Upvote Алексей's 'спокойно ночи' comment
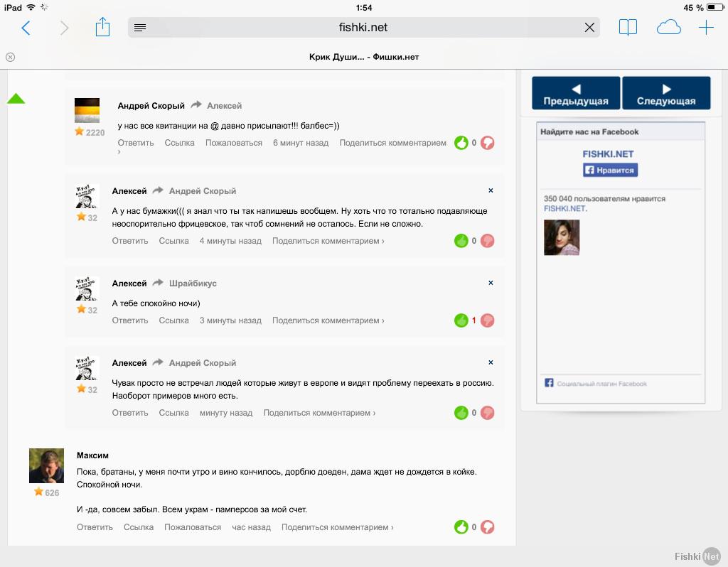Viewport: 728px width, 567px height. pyautogui.click(x=461, y=320)
